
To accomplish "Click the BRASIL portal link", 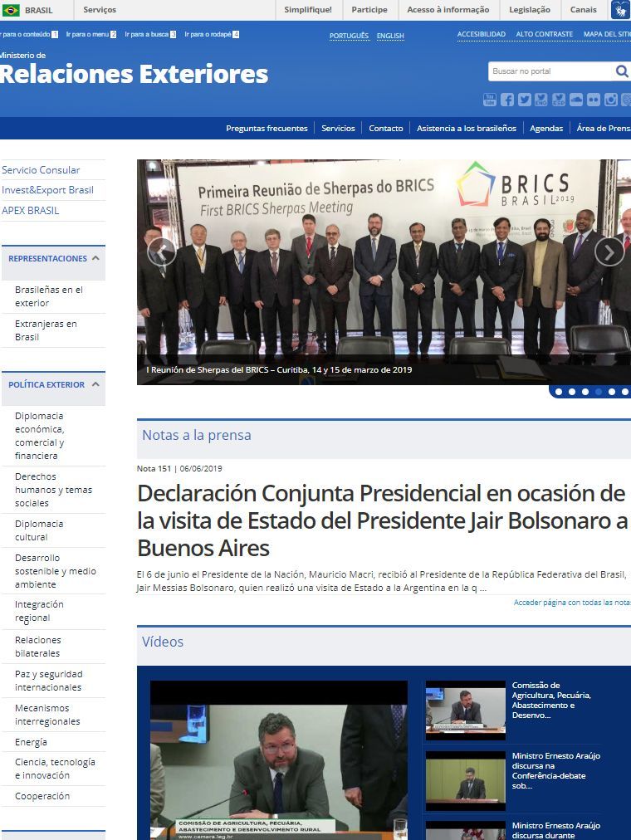I will pyautogui.click(x=38, y=10).
